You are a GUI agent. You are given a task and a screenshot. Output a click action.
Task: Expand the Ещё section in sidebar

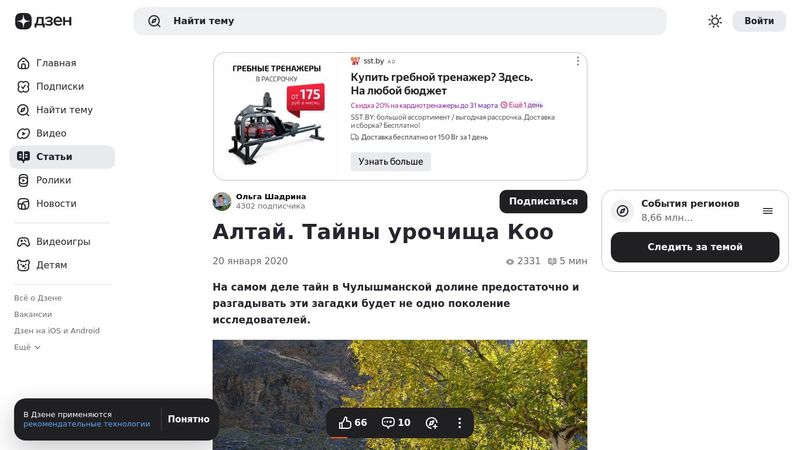coord(27,347)
